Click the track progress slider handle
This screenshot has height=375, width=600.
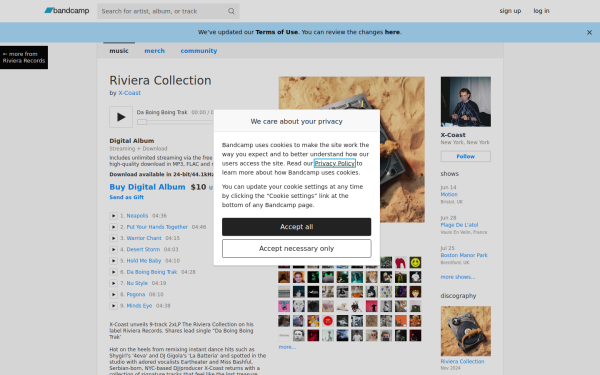(142, 122)
